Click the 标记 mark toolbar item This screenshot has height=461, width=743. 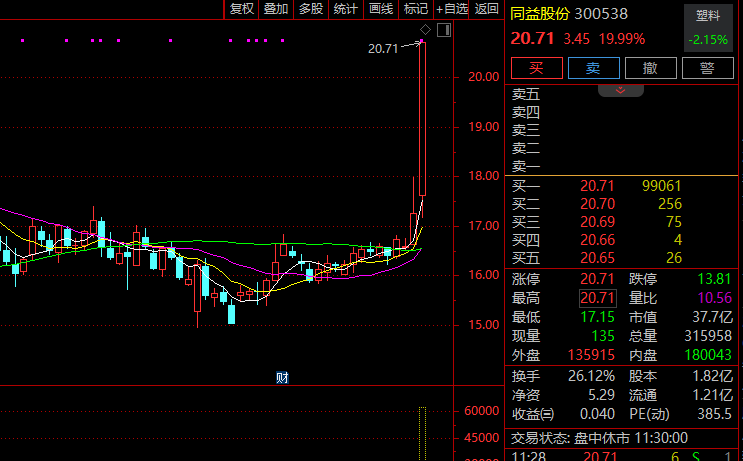(x=415, y=9)
